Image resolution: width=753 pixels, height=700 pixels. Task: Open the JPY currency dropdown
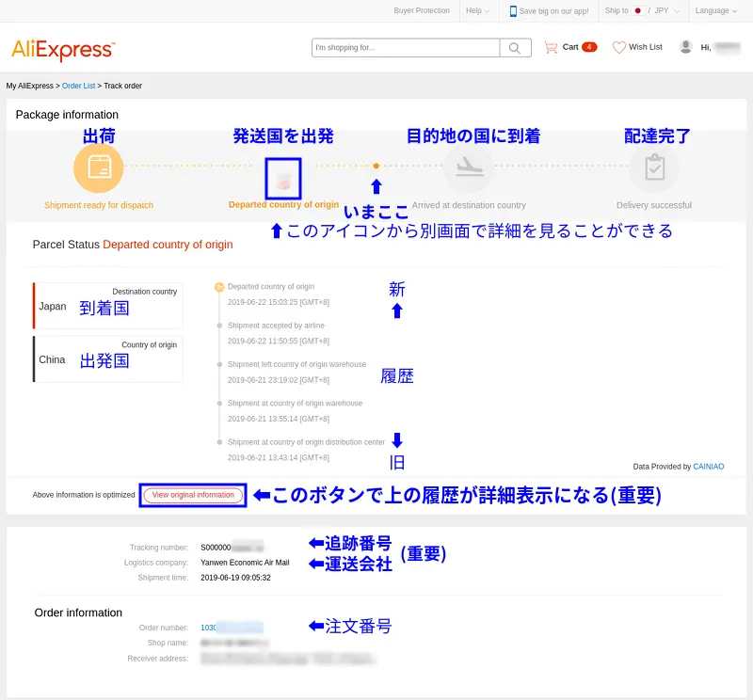[x=665, y=11]
